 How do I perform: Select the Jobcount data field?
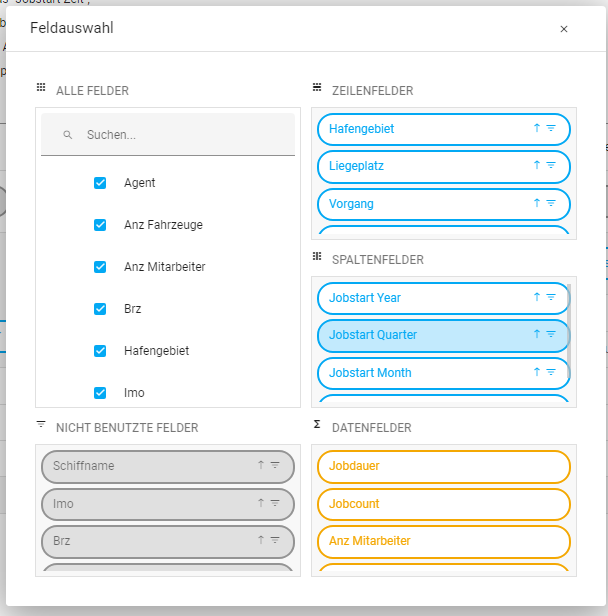click(443, 504)
